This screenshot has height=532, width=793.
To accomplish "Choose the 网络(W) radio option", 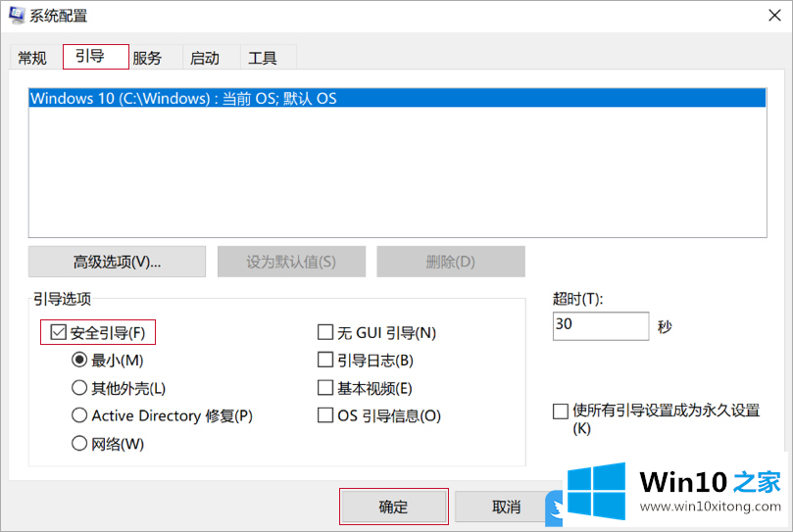I will 79,444.
